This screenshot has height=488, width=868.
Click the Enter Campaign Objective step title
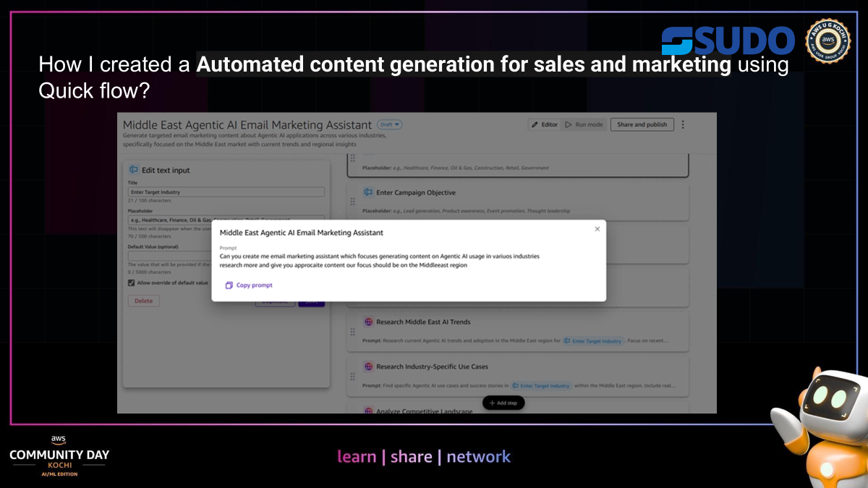pos(416,192)
